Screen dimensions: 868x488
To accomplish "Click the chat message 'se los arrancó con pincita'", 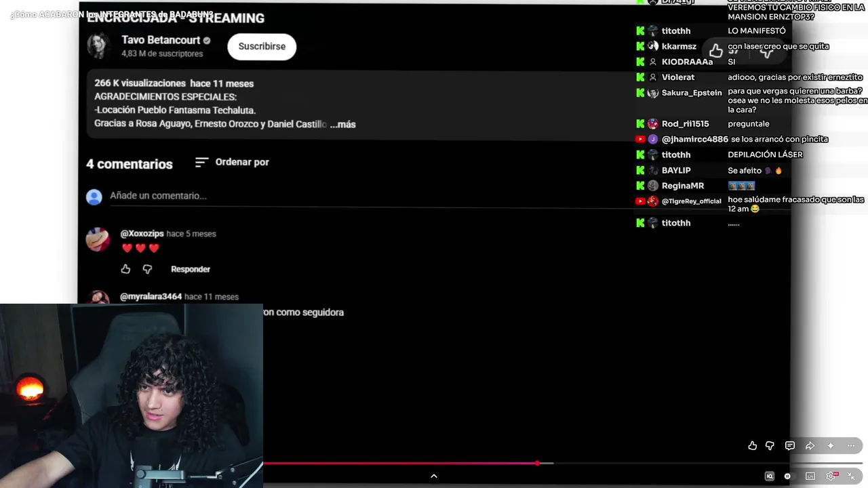I will point(779,139).
